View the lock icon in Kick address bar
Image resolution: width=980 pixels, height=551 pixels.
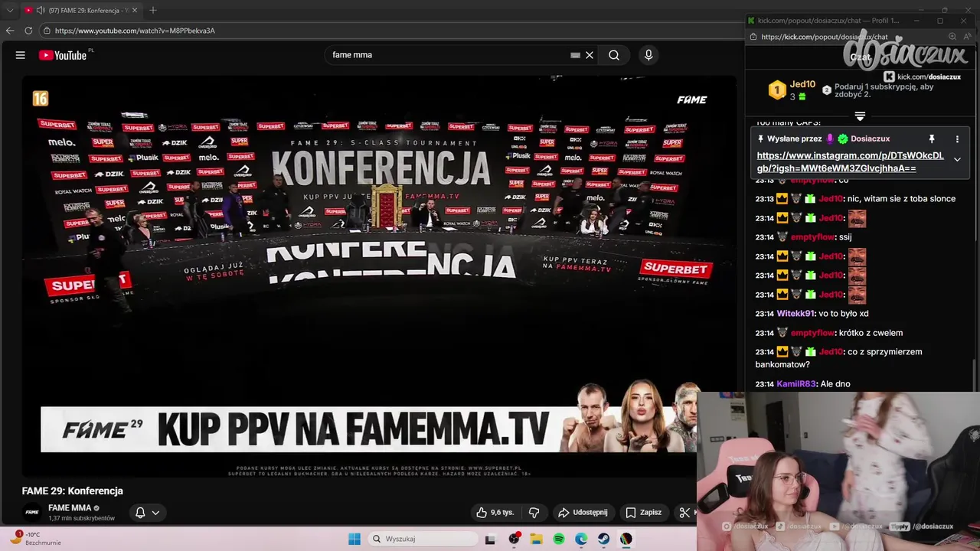[x=753, y=37]
